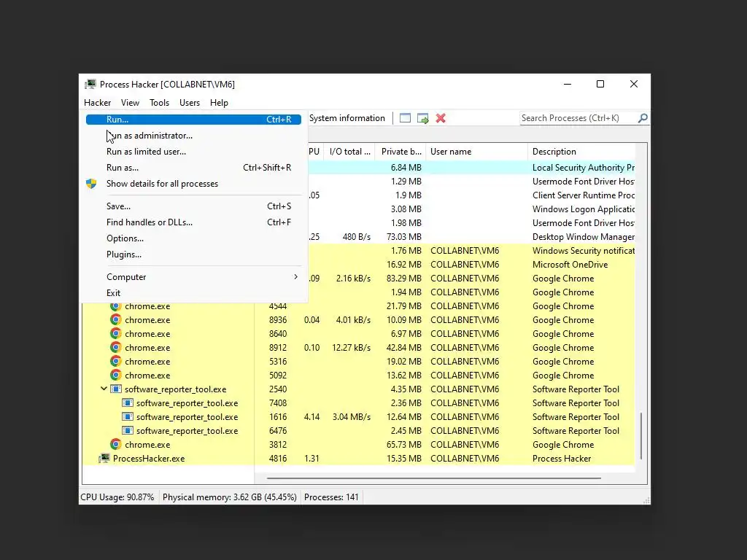Image resolution: width=747 pixels, height=560 pixels.
Task: Click the 12.27 kB/s I/O value
Action: tap(352, 348)
